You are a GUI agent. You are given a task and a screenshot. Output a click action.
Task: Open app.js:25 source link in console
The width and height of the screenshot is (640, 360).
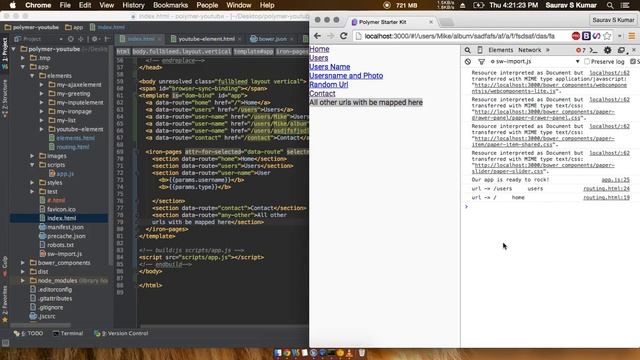tap(616, 180)
